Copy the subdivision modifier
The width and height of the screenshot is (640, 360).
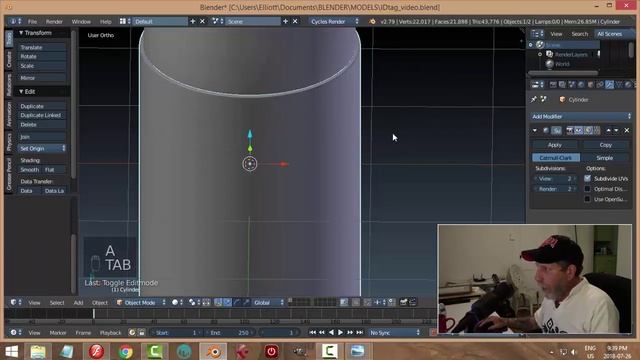[606, 145]
